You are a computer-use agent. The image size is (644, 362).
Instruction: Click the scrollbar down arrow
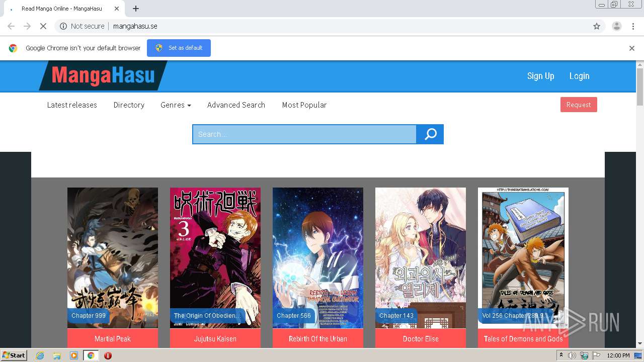640,344
